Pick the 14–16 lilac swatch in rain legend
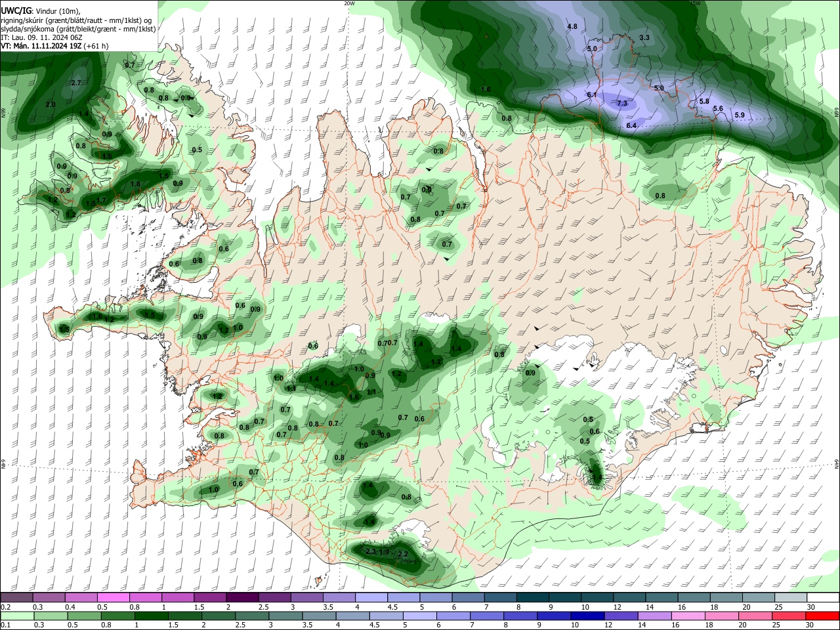840x630 pixels. point(655,616)
